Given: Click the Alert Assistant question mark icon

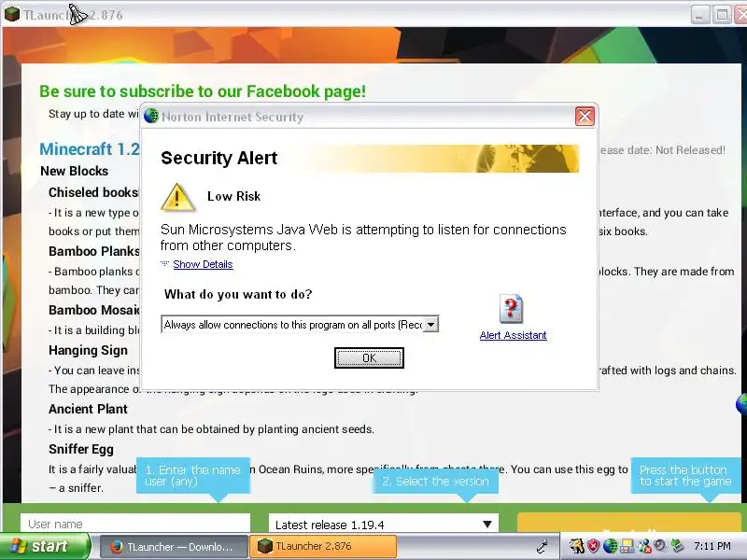Looking at the screenshot, I should click(x=511, y=309).
